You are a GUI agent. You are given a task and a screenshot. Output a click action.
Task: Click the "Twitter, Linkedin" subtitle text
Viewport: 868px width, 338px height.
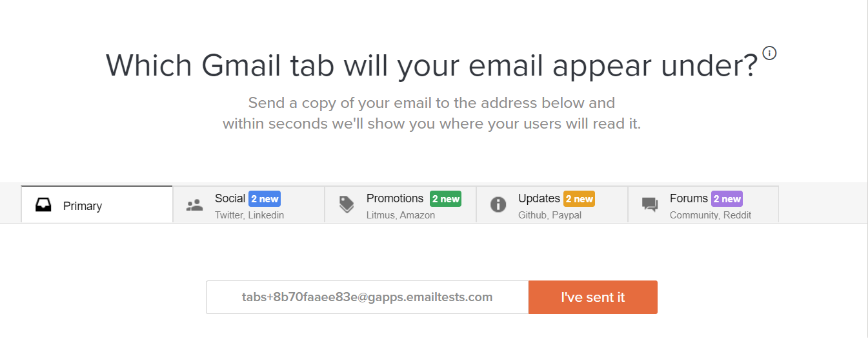pyautogui.click(x=249, y=215)
